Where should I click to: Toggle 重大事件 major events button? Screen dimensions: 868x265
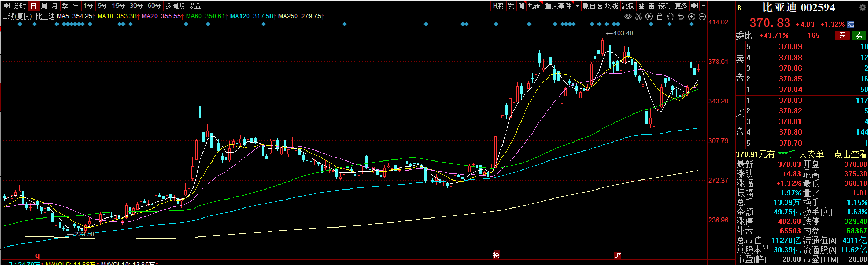pyautogui.click(x=558, y=6)
